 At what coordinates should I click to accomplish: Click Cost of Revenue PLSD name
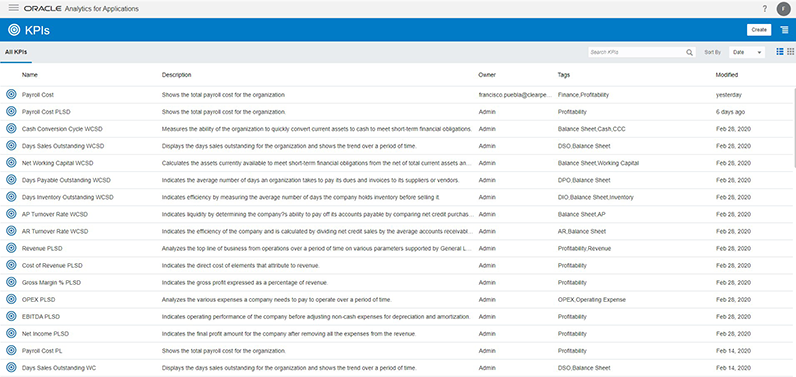pyautogui.click(x=52, y=265)
